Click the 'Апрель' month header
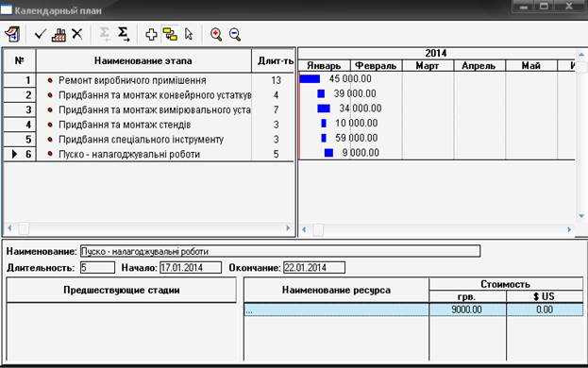The height and width of the screenshot is (368, 588). (479, 66)
